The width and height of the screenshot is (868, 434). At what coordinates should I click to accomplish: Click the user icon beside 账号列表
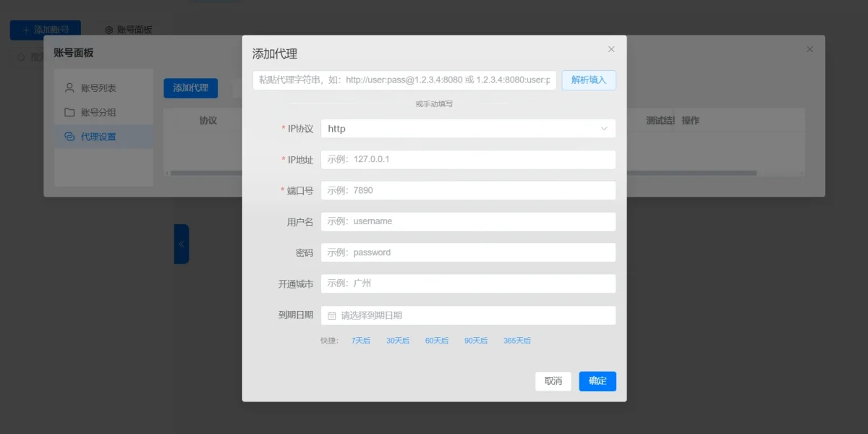tap(69, 88)
